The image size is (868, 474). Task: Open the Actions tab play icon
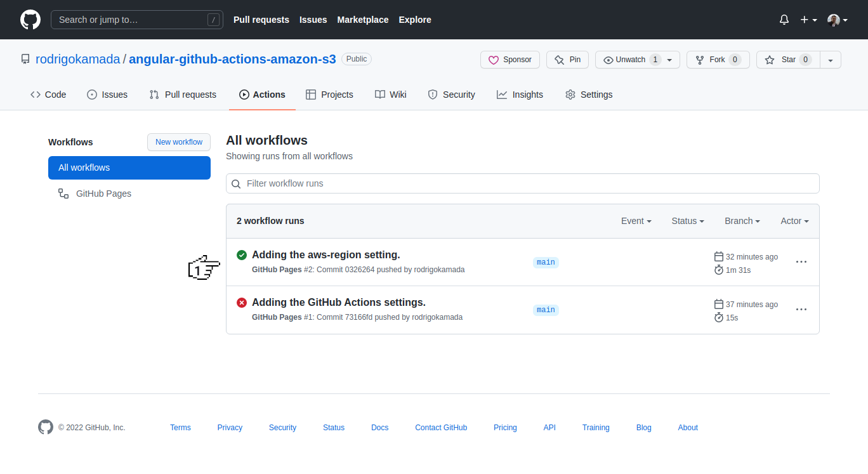243,94
